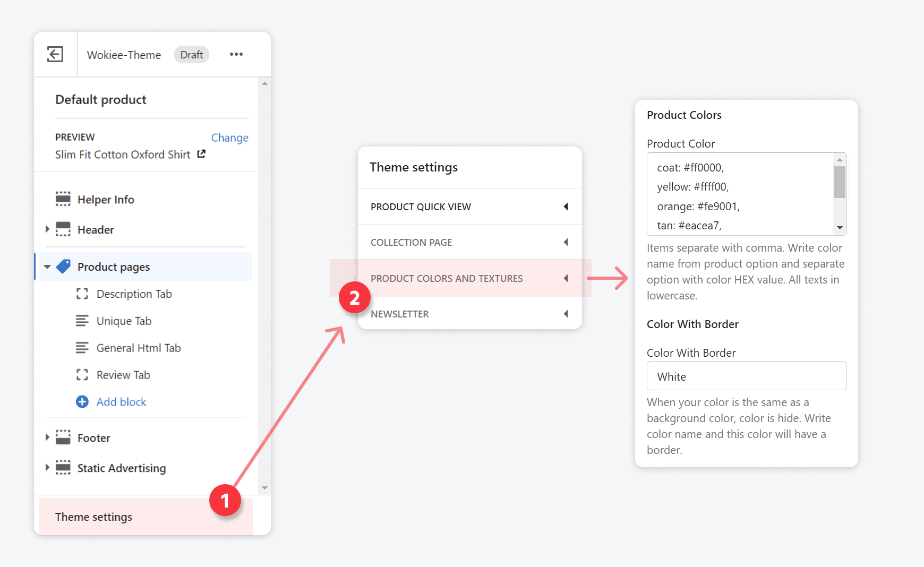
Task: Expand the NEWSLETTER settings arrow
Action: [566, 314]
